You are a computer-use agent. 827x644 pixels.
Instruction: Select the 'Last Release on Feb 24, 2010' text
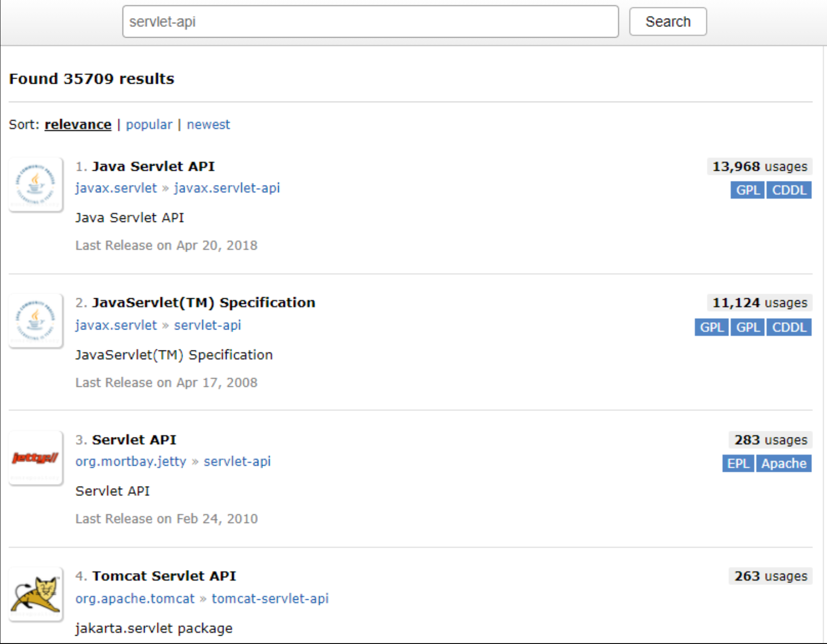167,519
